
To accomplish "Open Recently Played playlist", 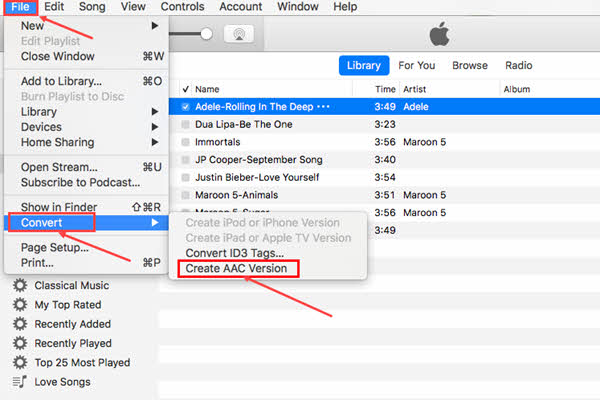I will (x=73, y=343).
